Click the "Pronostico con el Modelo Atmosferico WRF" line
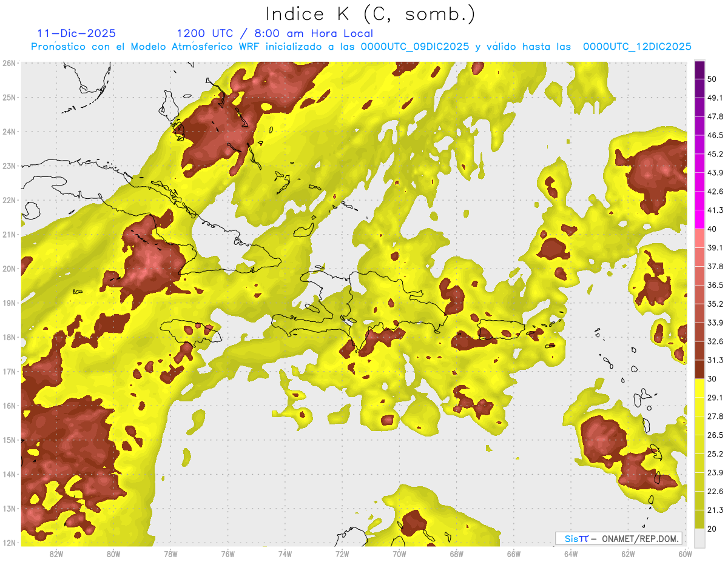 click(x=361, y=47)
